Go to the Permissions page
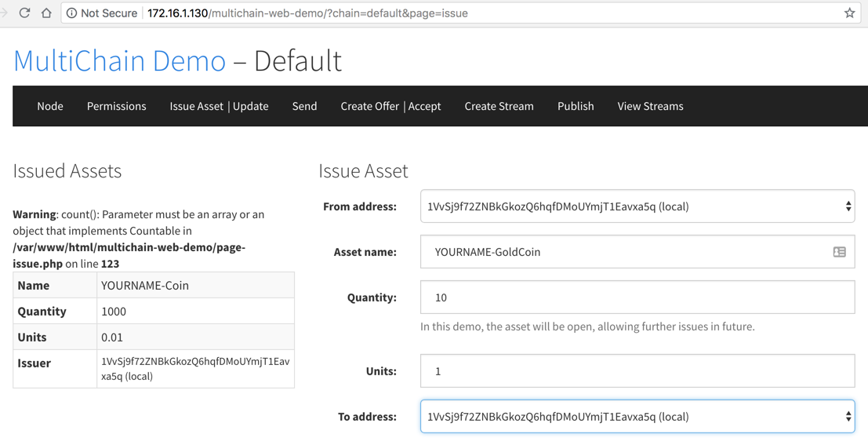 point(116,106)
